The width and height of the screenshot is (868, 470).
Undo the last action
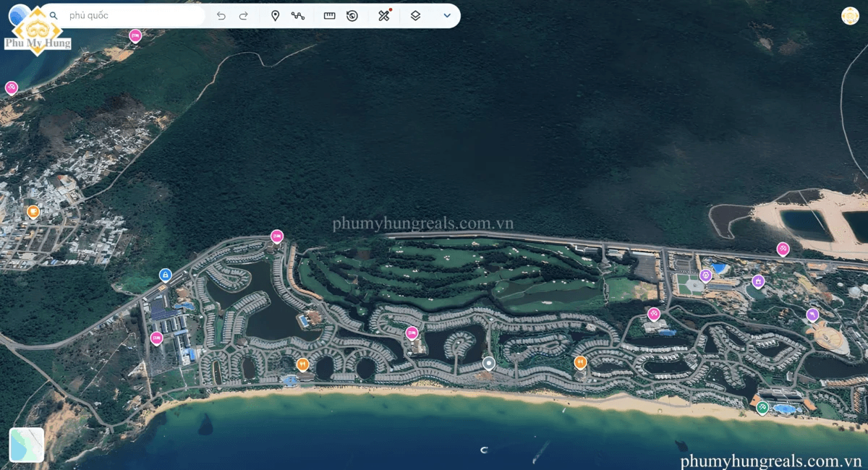[221, 15]
